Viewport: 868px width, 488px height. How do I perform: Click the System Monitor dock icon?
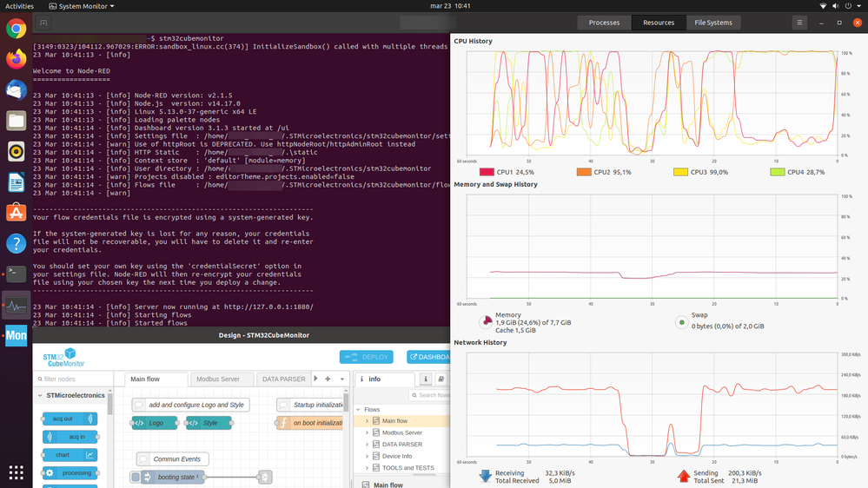[x=16, y=305]
